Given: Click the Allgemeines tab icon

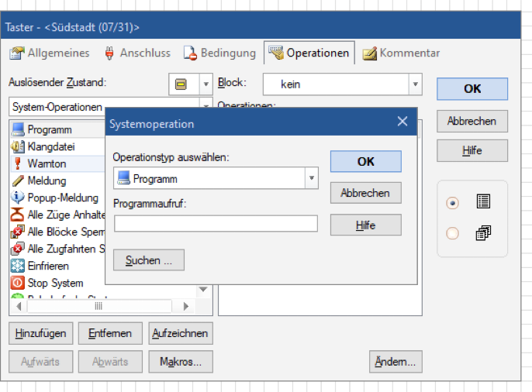Looking at the screenshot, I should (17, 53).
